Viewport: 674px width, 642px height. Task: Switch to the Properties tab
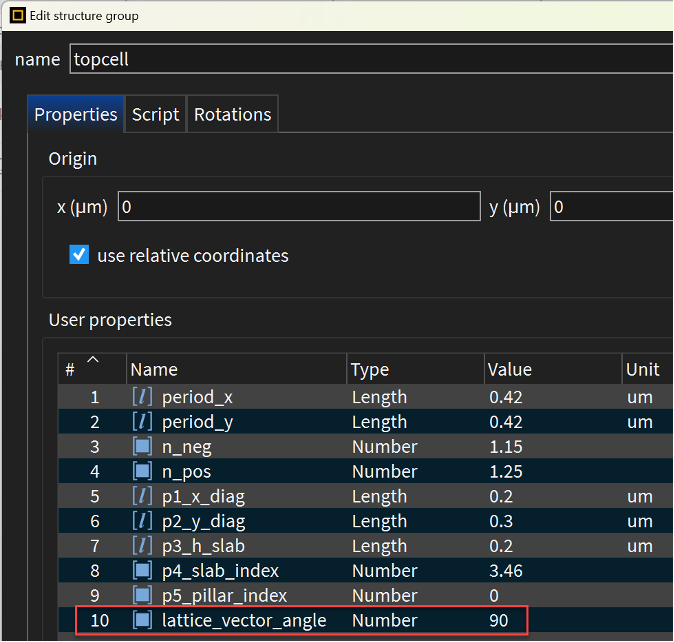[76, 115]
